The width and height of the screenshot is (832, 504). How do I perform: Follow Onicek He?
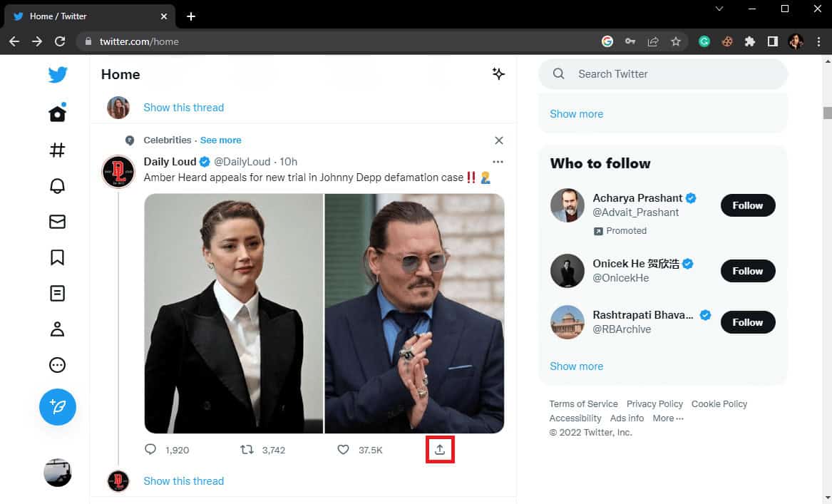click(x=748, y=271)
